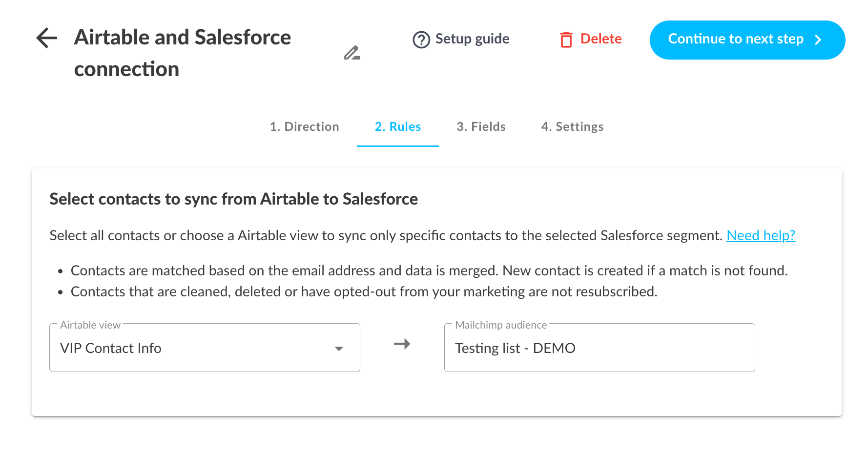Go to the 4. Settings tab
This screenshot has height=456, width=868.
572,127
